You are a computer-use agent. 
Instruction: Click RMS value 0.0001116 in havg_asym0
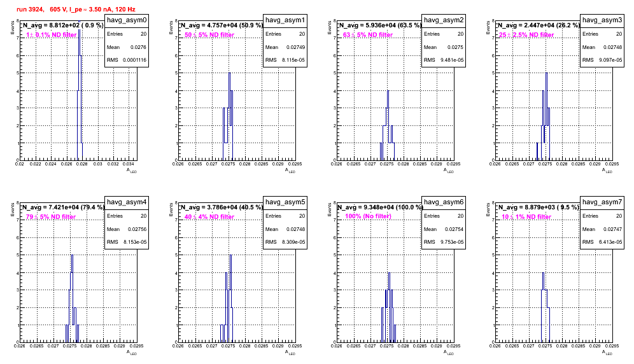coord(135,60)
